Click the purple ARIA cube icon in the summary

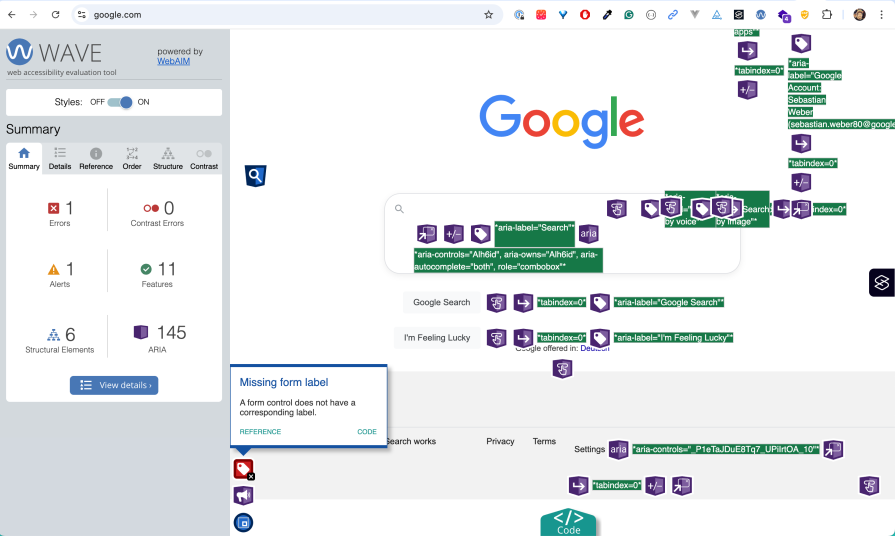click(141, 332)
